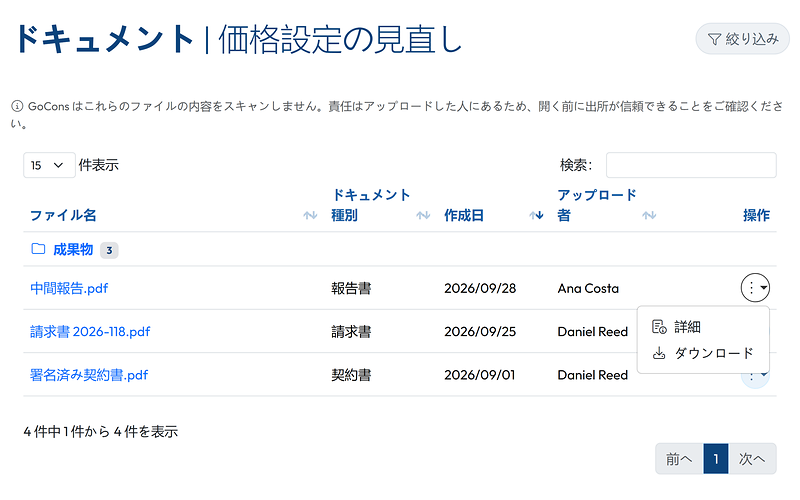Sort by the ファイル名 column arrows
The image size is (800, 500).
[310, 215]
